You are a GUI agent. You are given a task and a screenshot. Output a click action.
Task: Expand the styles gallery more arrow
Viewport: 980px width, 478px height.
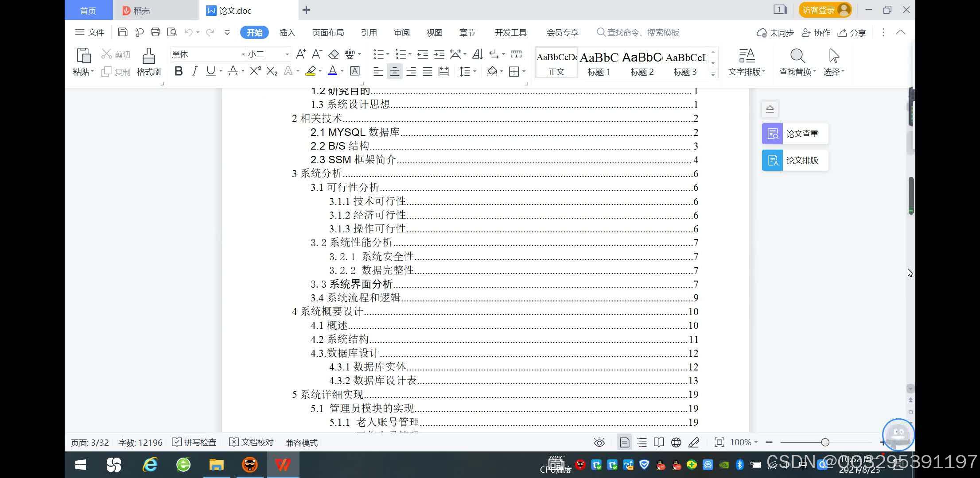pos(713,74)
